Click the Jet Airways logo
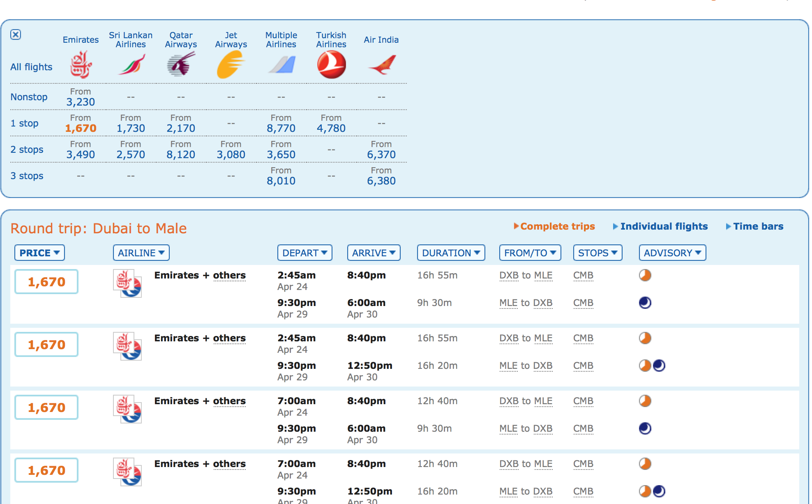This screenshot has width=812, height=504. pos(231,64)
